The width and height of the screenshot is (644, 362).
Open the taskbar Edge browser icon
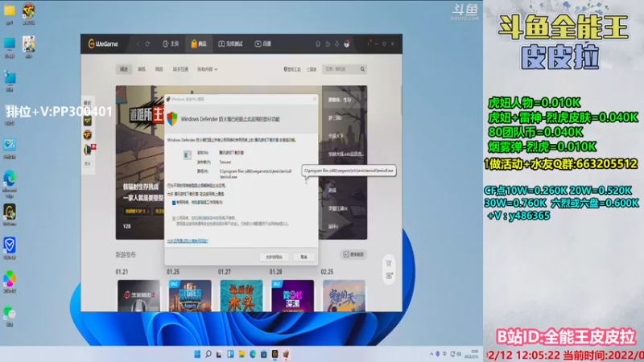click(x=253, y=354)
